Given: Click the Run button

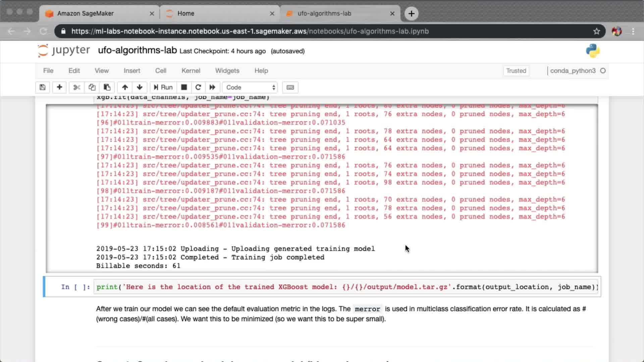Looking at the screenshot, I should point(163,87).
